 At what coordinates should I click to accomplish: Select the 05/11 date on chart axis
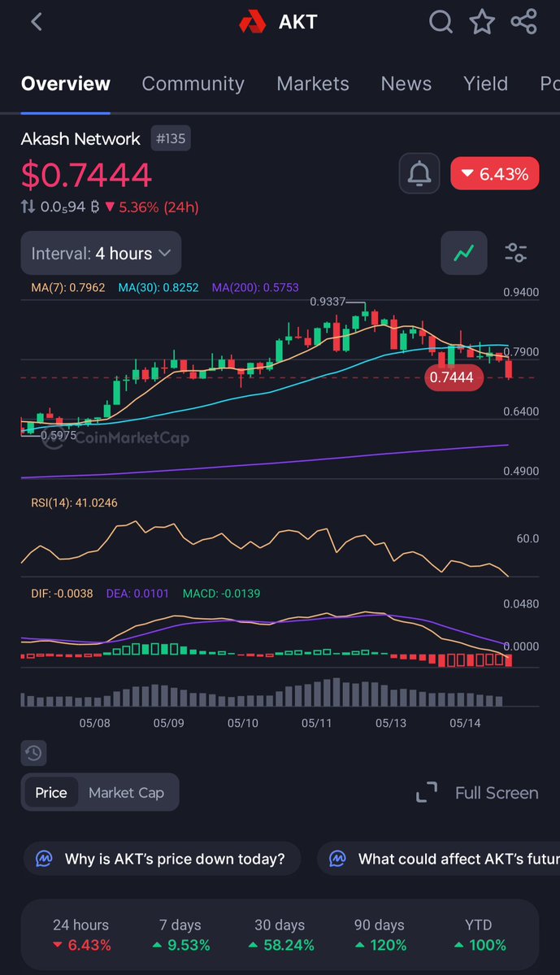pos(316,723)
